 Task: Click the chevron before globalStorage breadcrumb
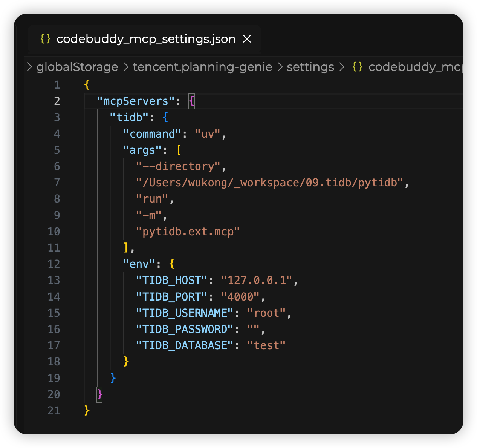29,67
